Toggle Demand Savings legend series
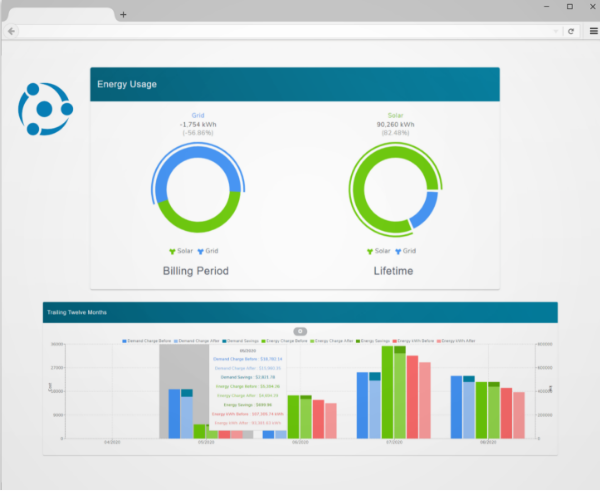The width and height of the screenshot is (600, 491). [x=240, y=341]
